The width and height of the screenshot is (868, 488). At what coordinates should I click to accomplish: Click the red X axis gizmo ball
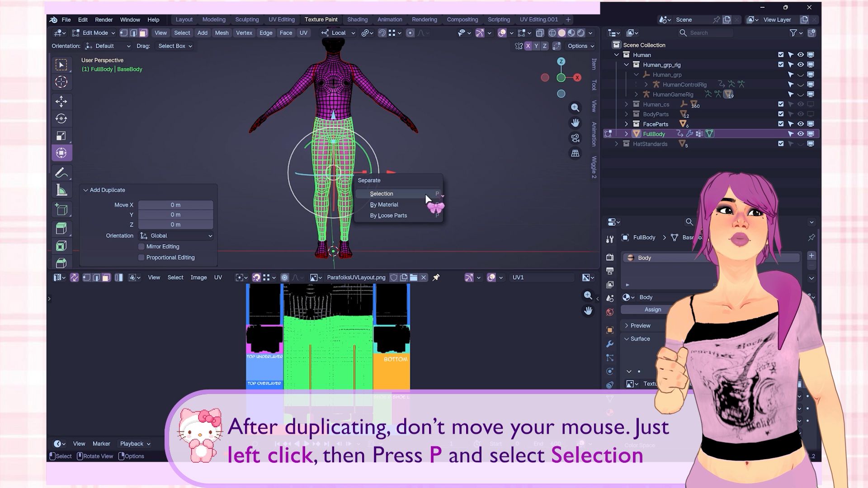577,78
